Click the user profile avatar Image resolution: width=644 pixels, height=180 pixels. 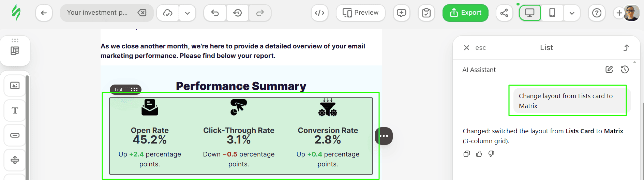[x=631, y=13]
